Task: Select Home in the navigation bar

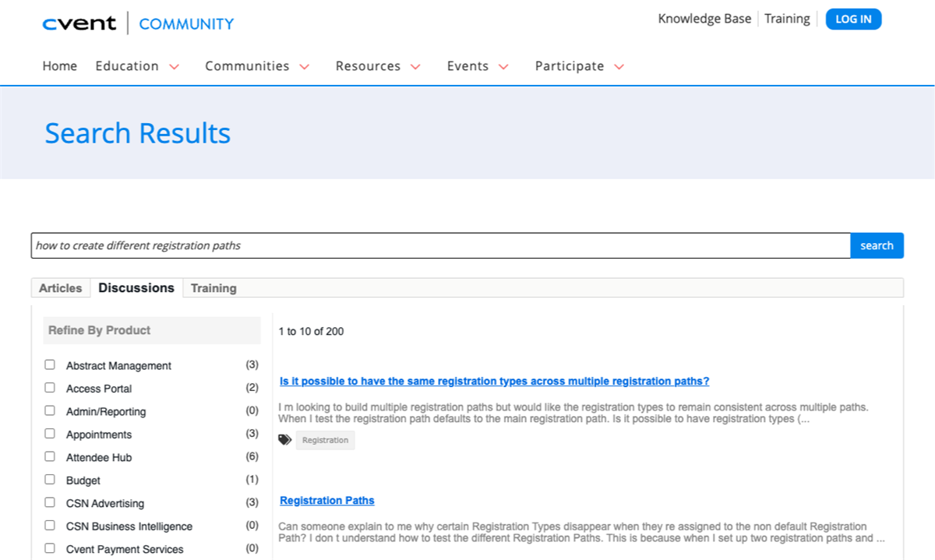Action: pos(59,66)
